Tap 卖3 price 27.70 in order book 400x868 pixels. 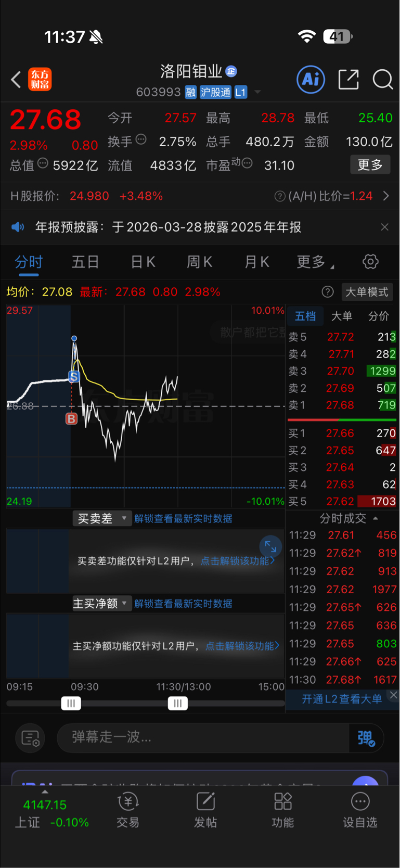tap(340, 371)
